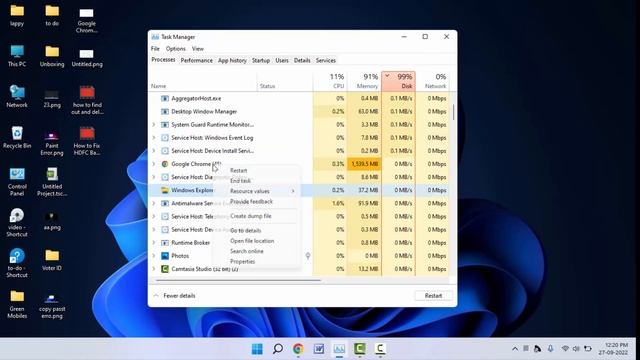Expand the Photos process row

tap(154, 256)
